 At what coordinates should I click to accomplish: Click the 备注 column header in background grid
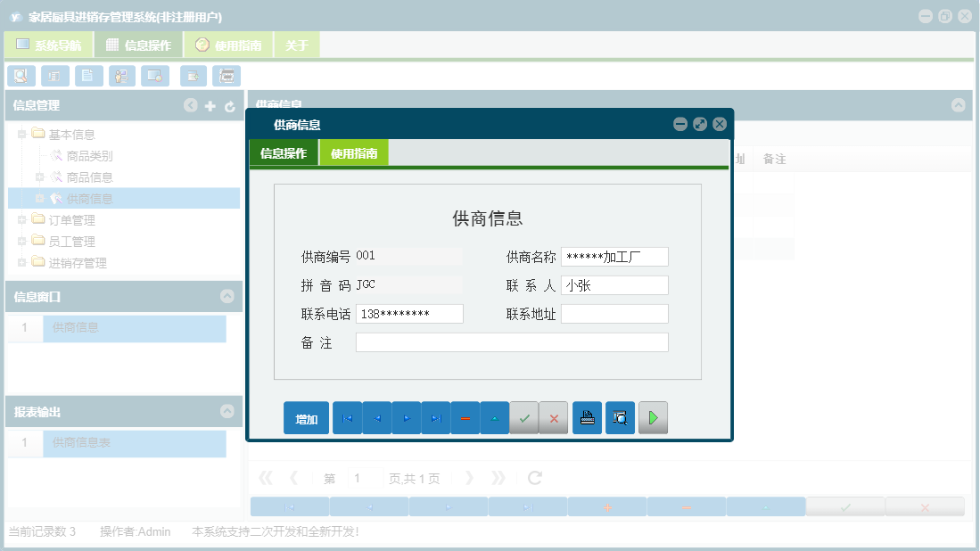point(774,160)
